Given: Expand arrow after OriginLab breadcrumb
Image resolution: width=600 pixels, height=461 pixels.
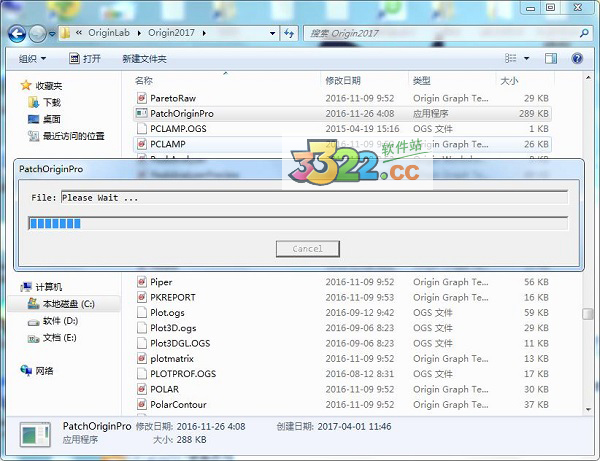Looking at the screenshot, I should pyautogui.click(x=139, y=33).
